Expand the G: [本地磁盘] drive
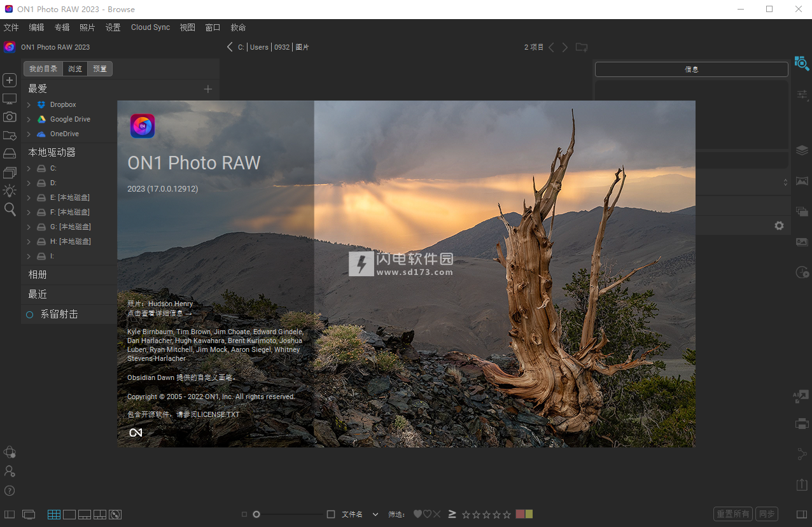This screenshot has height=527, width=812. [29, 227]
